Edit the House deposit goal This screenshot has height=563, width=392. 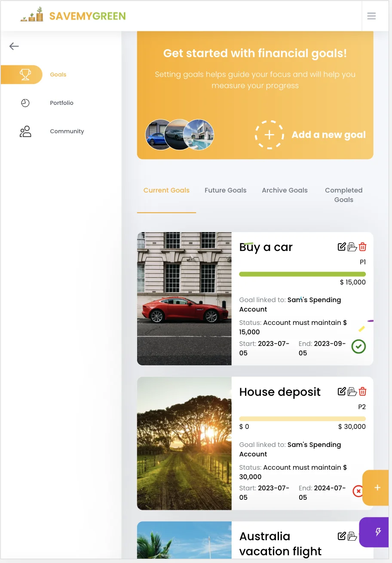click(x=342, y=392)
